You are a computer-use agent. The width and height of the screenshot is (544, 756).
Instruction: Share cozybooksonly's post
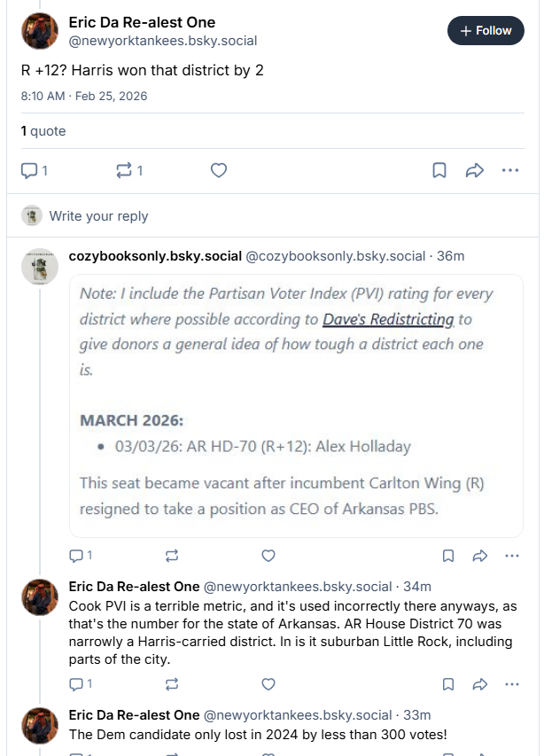[x=479, y=556]
